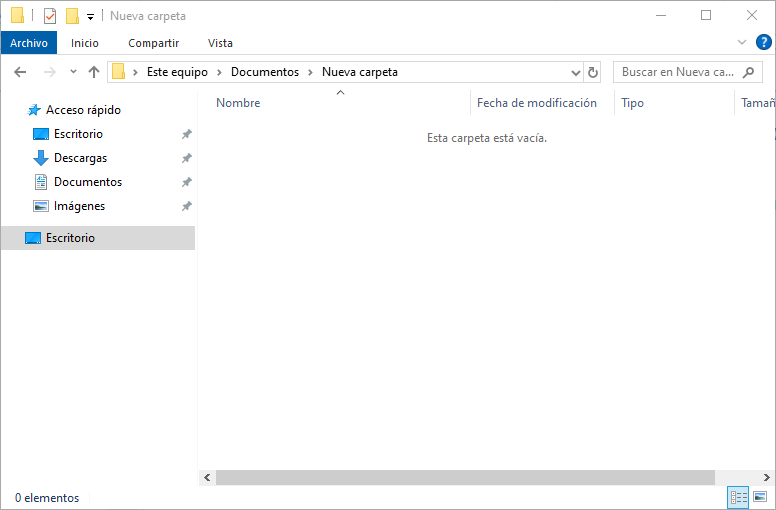The width and height of the screenshot is (776, 510).
Task: Click the New folder icon in the title bar
Action: coord(72,16)
